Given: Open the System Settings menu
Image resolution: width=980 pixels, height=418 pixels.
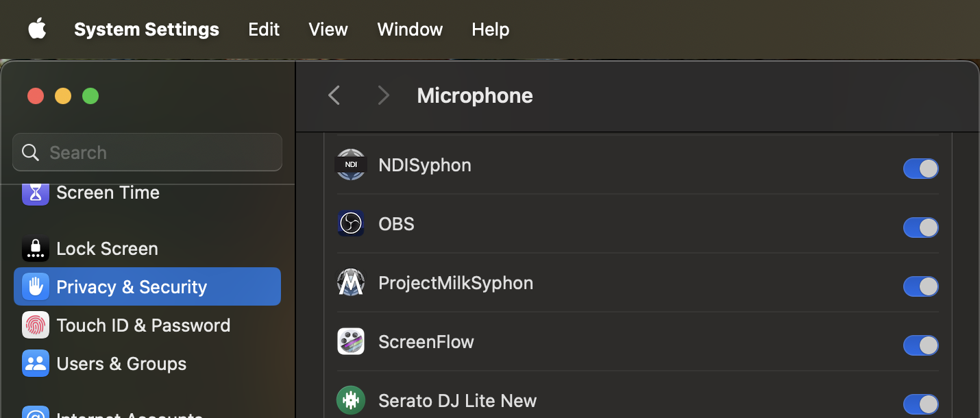Looking at the screenshot, I should point(147,29).
